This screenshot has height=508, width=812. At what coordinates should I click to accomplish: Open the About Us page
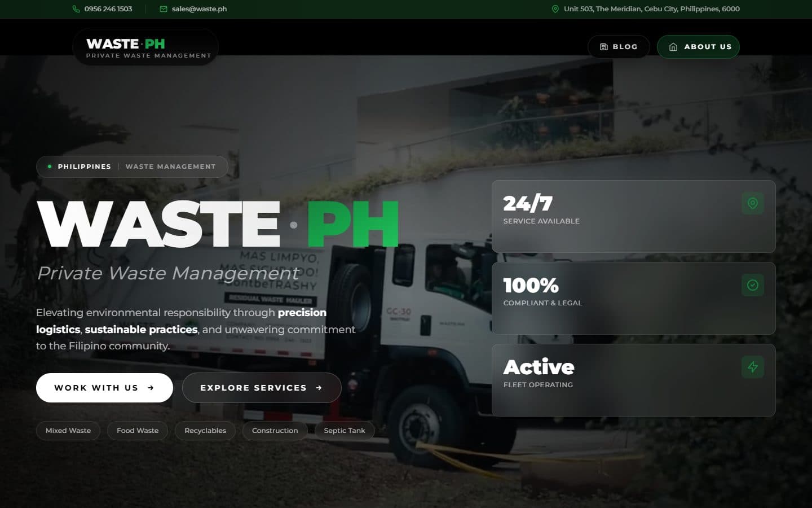click(698, 47)
